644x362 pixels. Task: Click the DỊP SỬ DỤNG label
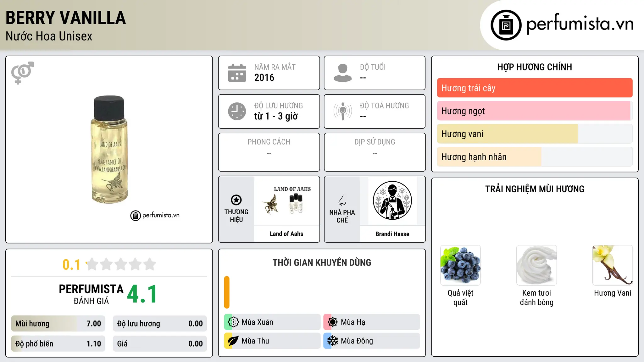click(x=375, y=142)
